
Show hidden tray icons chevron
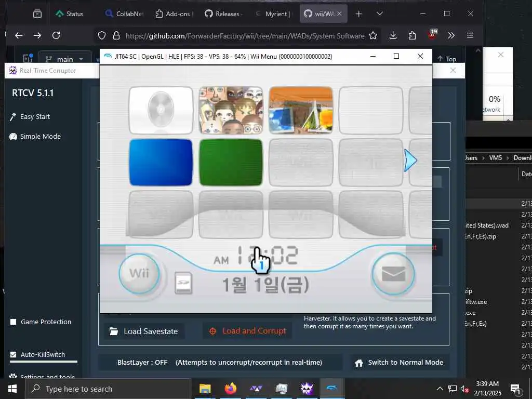click(x=440, y=389)
